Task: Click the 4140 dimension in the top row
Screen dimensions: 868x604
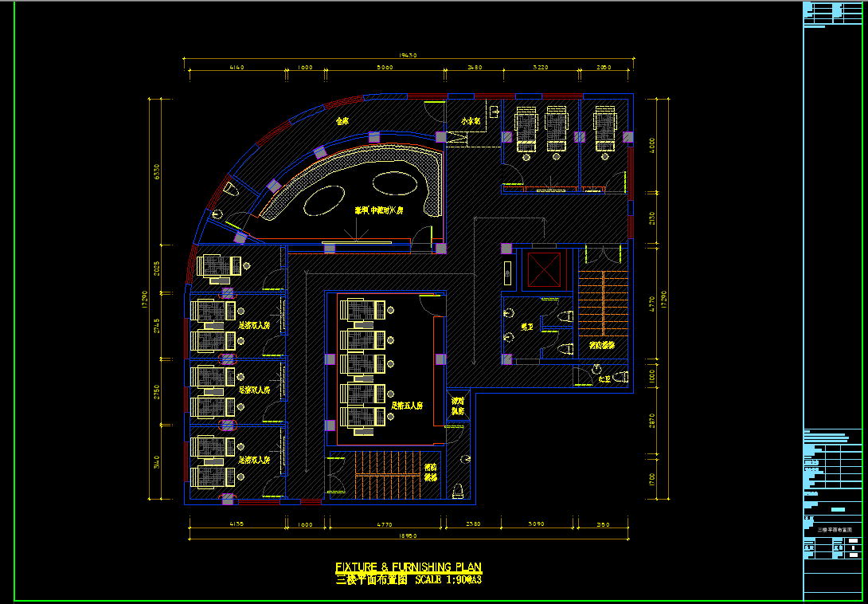Action: point(237,68)
